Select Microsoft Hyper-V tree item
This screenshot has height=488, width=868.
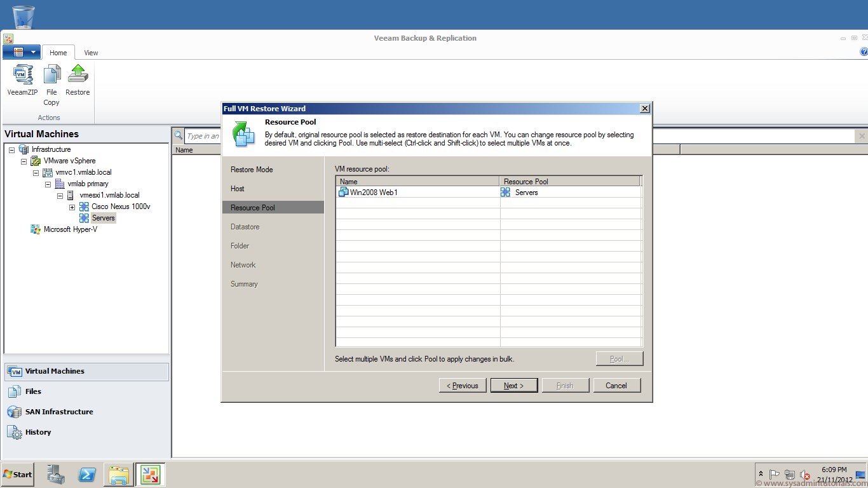[70, 229]
